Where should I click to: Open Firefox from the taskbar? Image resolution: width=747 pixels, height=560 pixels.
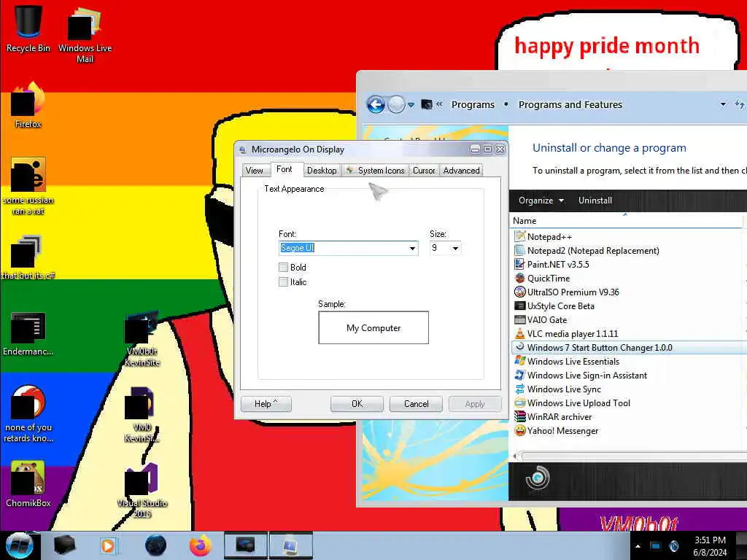click(200, 545)
